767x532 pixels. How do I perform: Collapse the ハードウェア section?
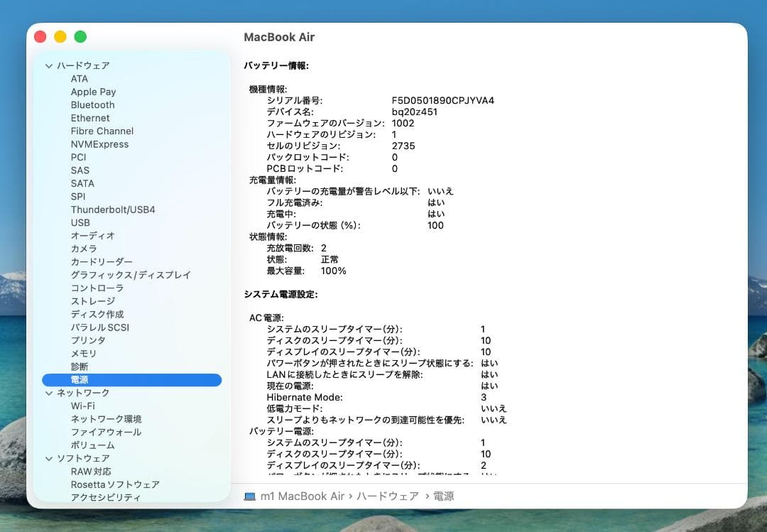pyautogui.click(x=49, y=65)
